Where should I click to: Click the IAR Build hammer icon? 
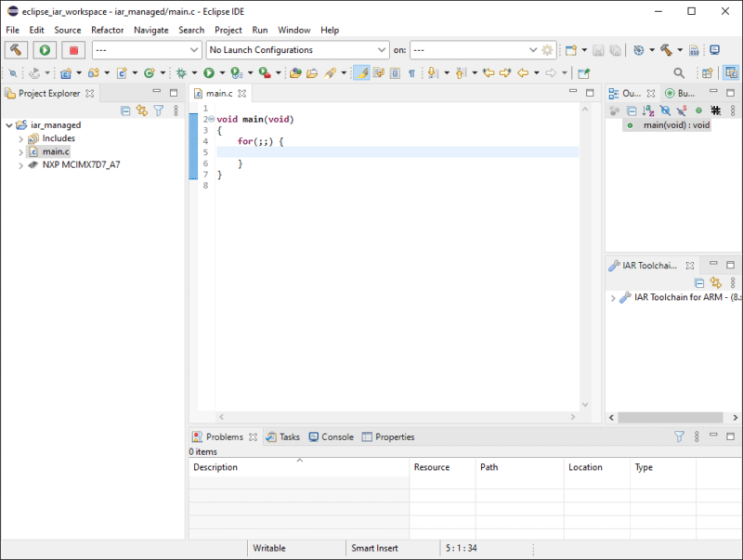(19, 50)
